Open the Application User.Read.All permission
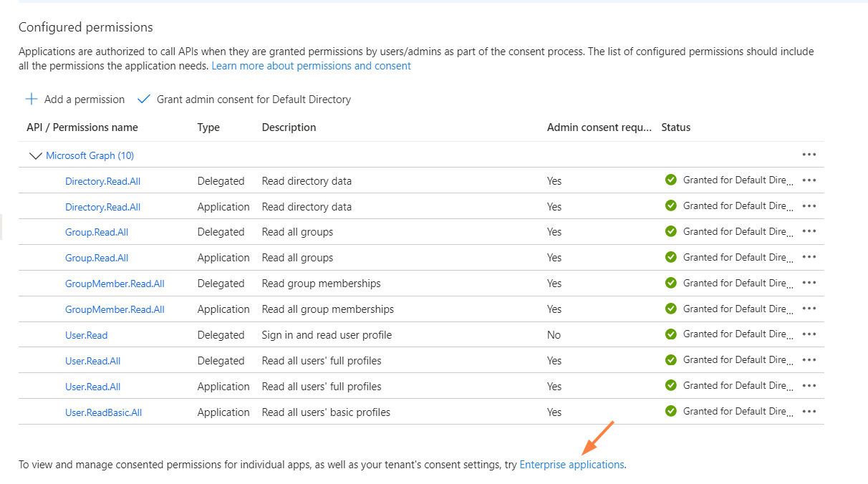The width and height of the screenshot is (868, 484). click(93, 387)
